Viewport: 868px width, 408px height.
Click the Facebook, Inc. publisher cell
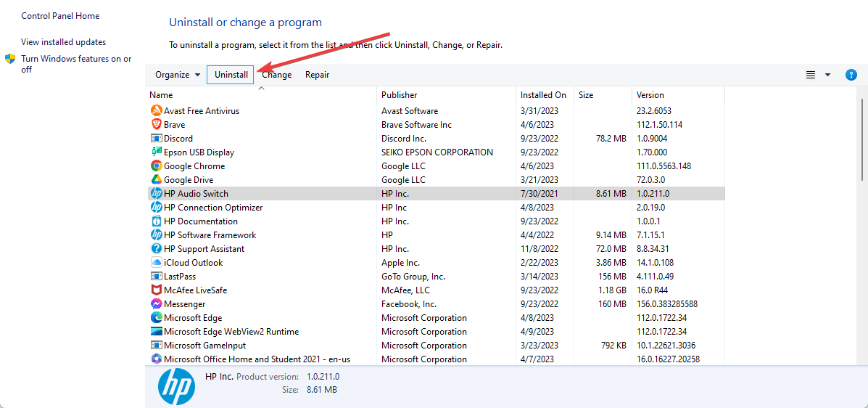coord(409,303)
